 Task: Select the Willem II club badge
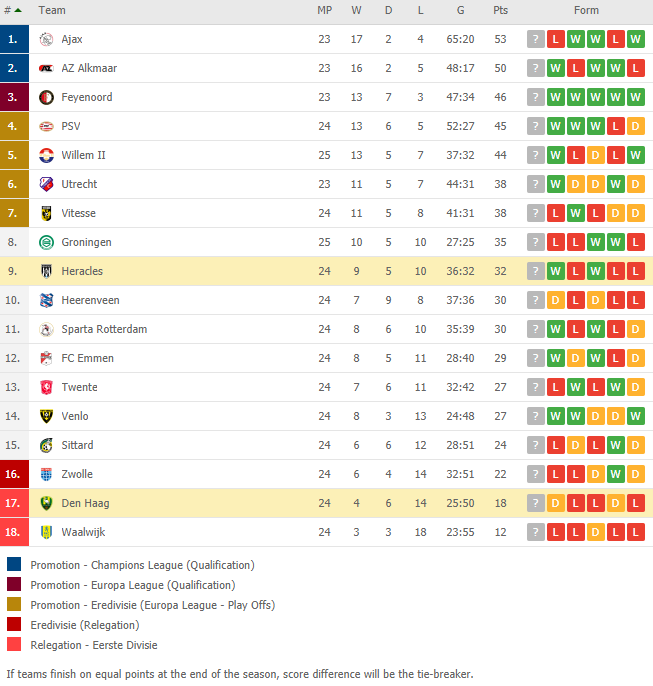pos(46,155)
